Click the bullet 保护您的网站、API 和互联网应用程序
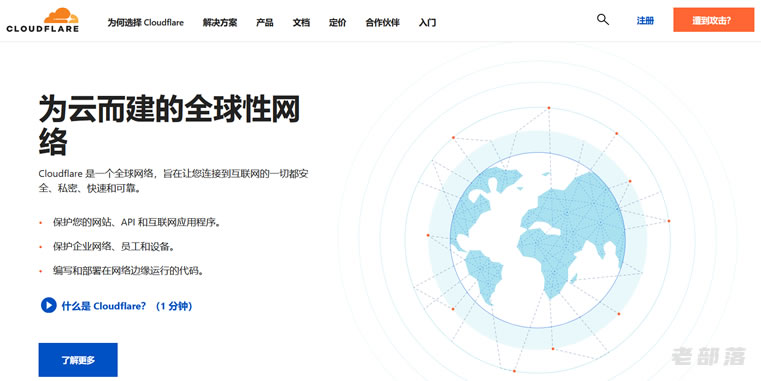The height and width of the screenshot is (381, 761). coord(137,223)
